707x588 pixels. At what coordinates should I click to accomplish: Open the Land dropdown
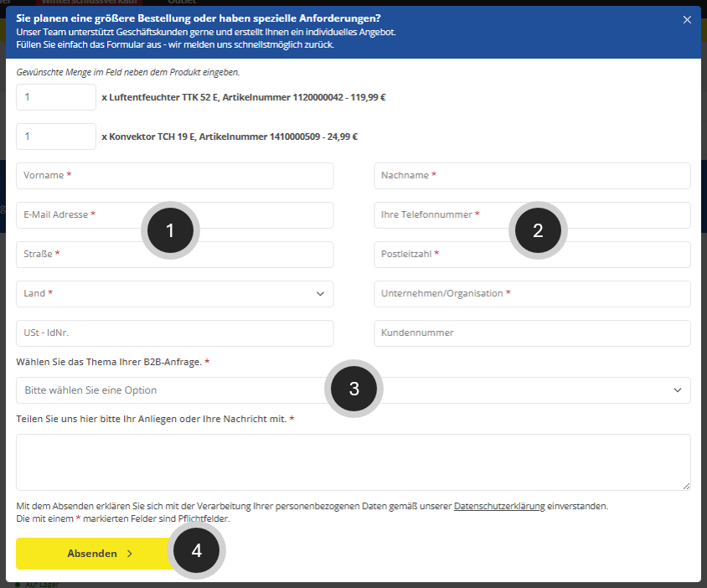(x=174, y=294)
